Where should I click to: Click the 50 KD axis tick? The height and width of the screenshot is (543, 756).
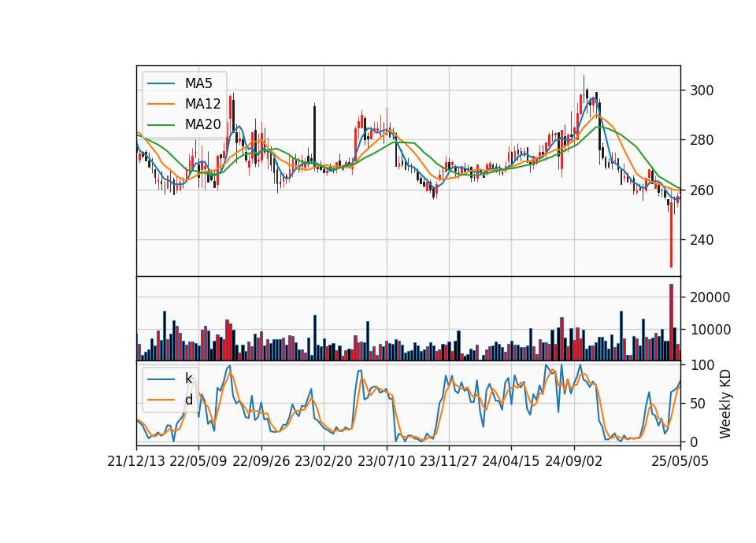pyautogui.click(x=698, y=404)
